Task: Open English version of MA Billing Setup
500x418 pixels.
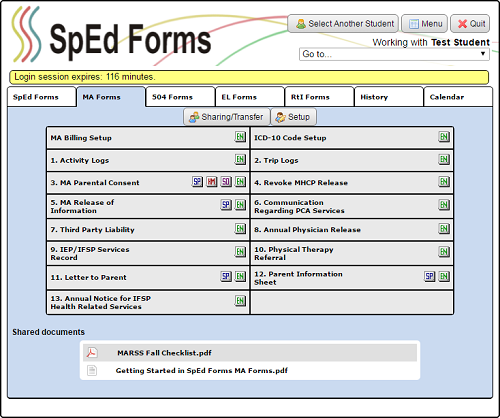Action: 240,137
